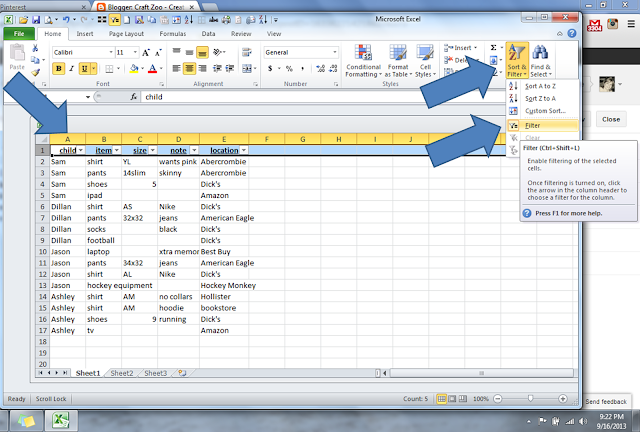The image size is (640, 432).
Task: Choose Sort A to Z menu item
Action: pyautogui.click(x=542, y=86)
